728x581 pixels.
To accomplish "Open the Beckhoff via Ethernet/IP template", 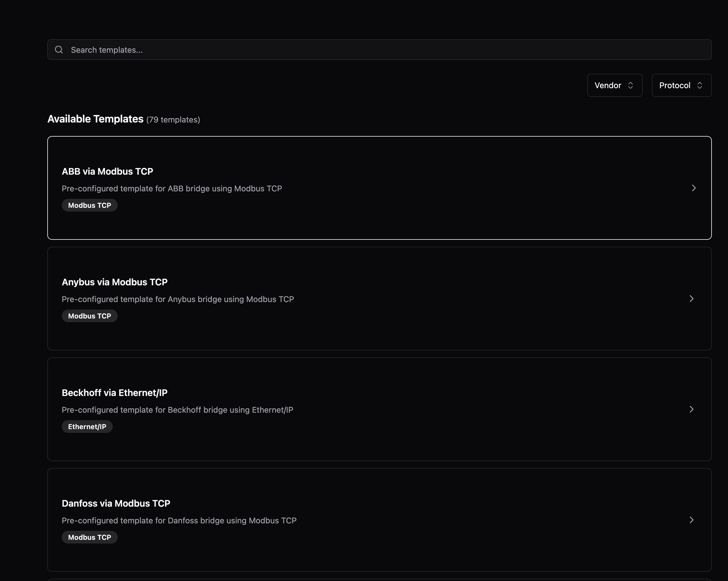I will click(x=379, y=409).
